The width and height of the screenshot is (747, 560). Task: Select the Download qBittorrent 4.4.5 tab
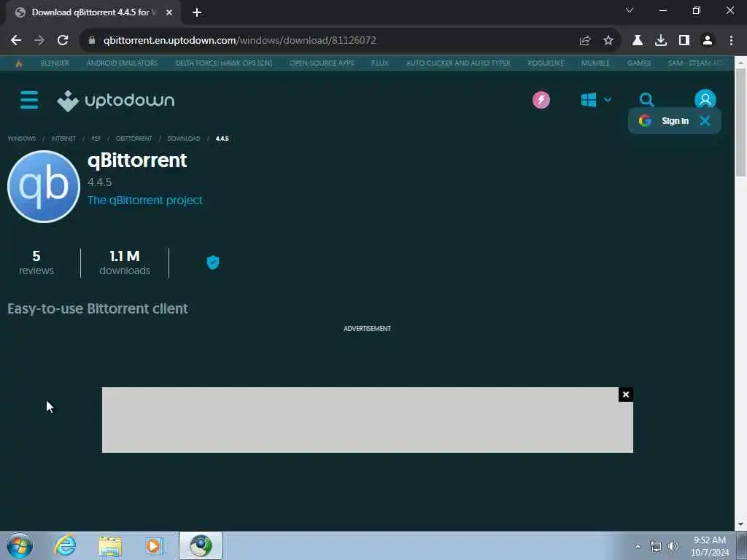[93, 12]
